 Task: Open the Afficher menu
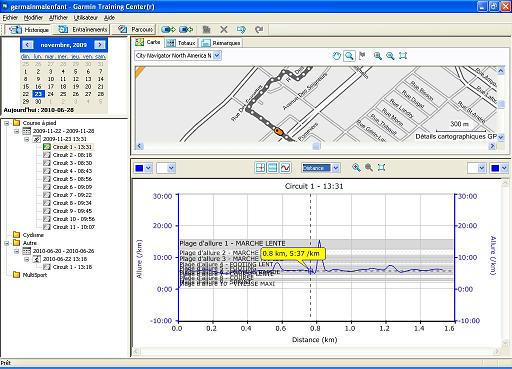tap(58, 18)
